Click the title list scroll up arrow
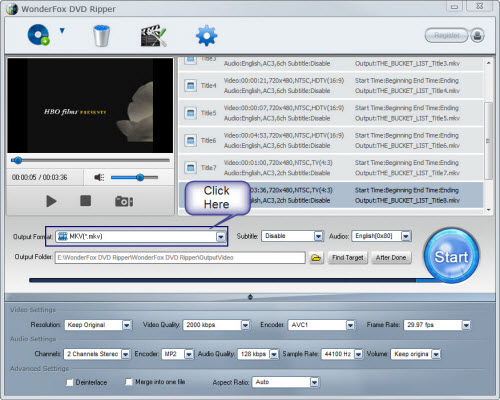Screen dimensions: 500x400 coord(488,63)
